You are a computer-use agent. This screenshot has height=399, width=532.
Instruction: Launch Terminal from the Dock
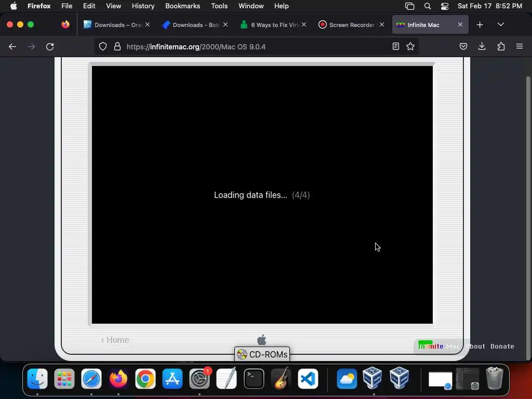[x=254, y=379]
